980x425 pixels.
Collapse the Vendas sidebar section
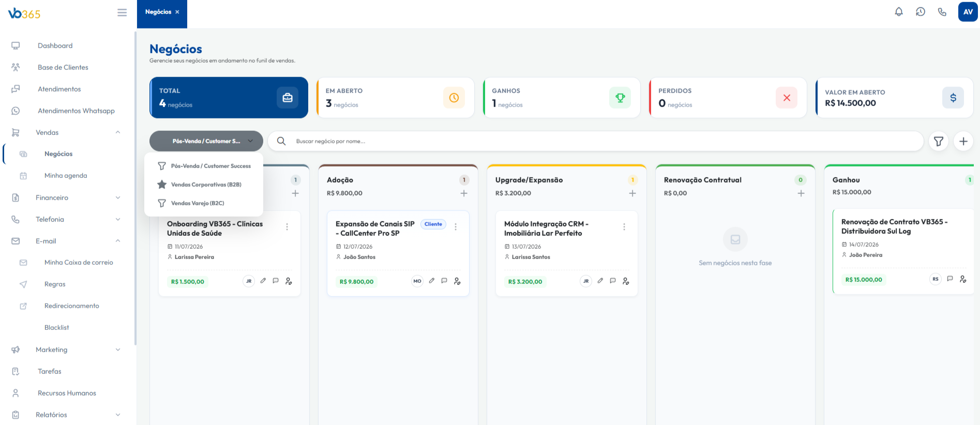point(118,132)
